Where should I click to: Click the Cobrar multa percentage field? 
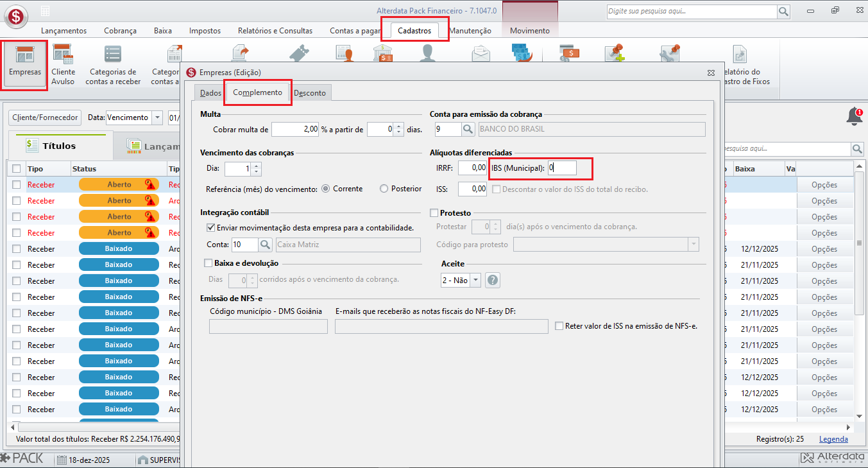(295, 130)
